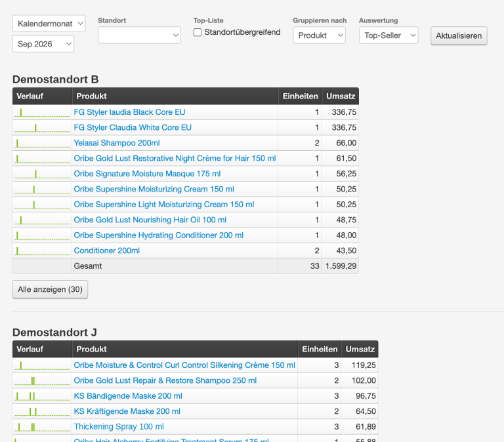Click Einheiten header in Demostandort J table
Screen dimensions: 504x442
pyautogui.click(x=320, y=349)
